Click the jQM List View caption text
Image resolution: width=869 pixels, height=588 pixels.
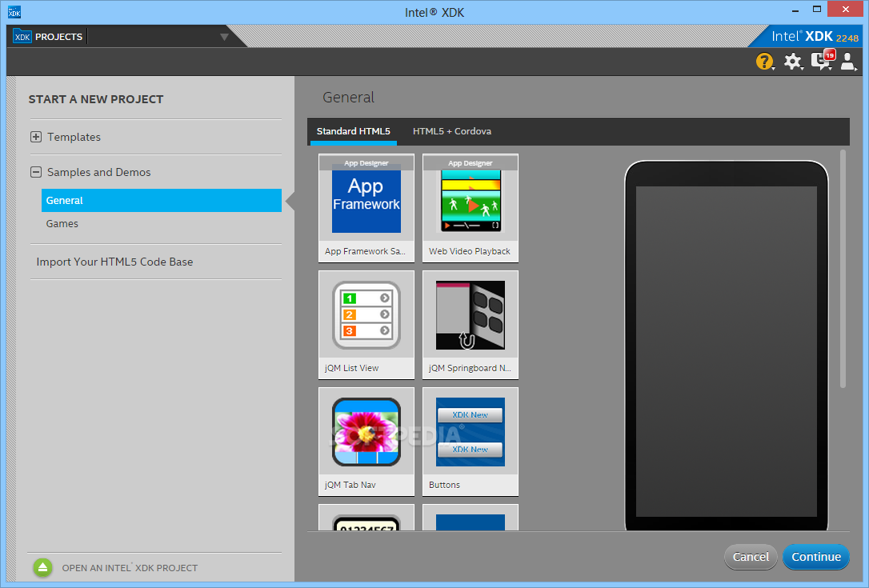[352, 369]
